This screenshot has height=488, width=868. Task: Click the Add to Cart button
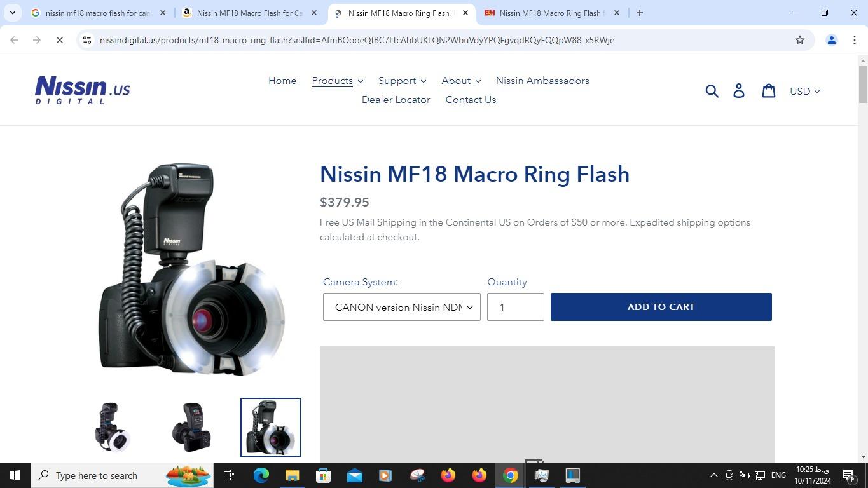click(661, 307)
